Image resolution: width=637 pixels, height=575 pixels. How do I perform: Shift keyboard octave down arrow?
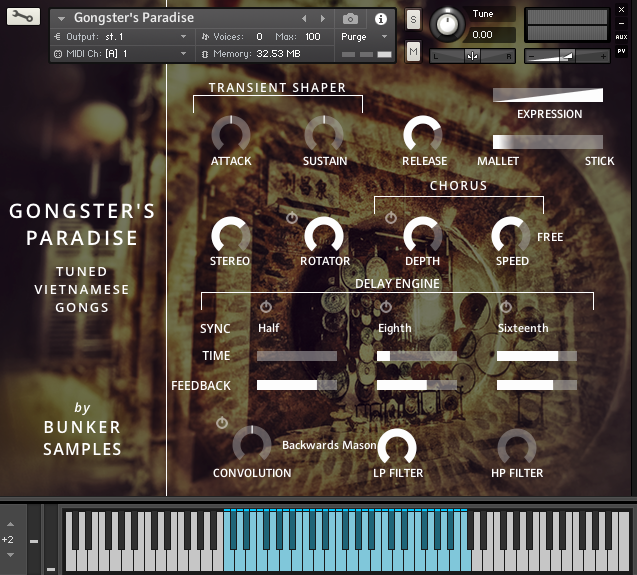11,555
